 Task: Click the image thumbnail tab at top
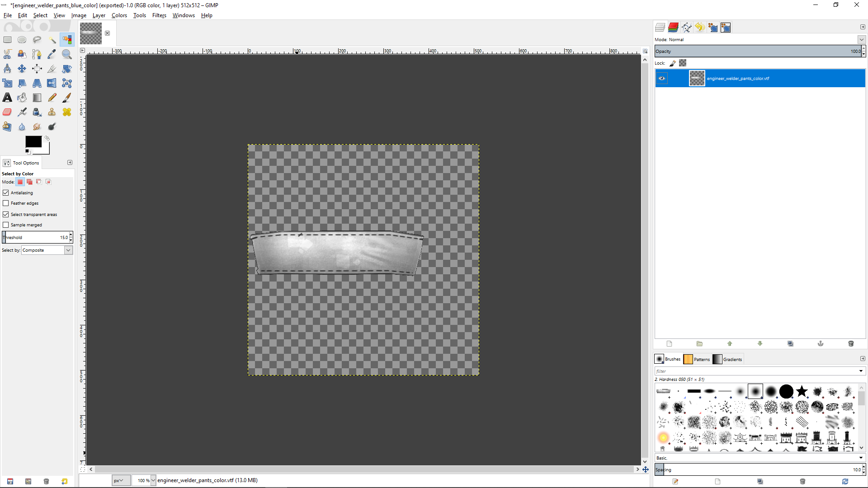pos(91,33)
